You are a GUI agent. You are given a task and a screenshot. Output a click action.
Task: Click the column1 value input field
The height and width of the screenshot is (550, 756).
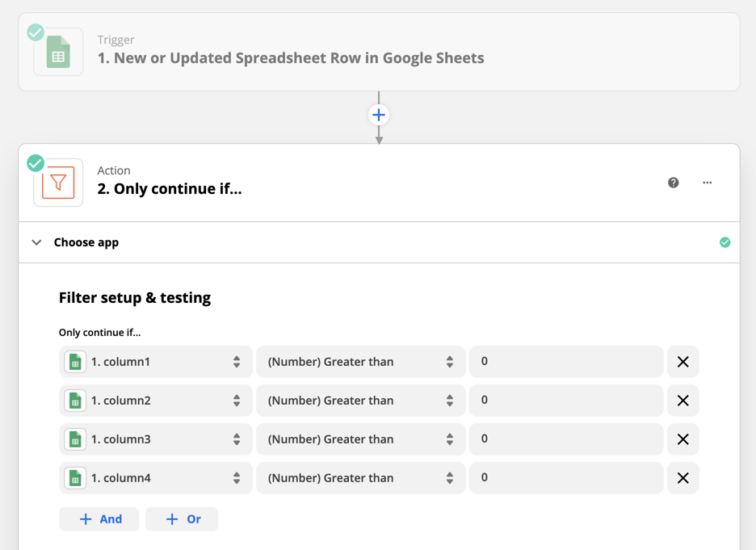pyautogui.click(x=565, y=362)
